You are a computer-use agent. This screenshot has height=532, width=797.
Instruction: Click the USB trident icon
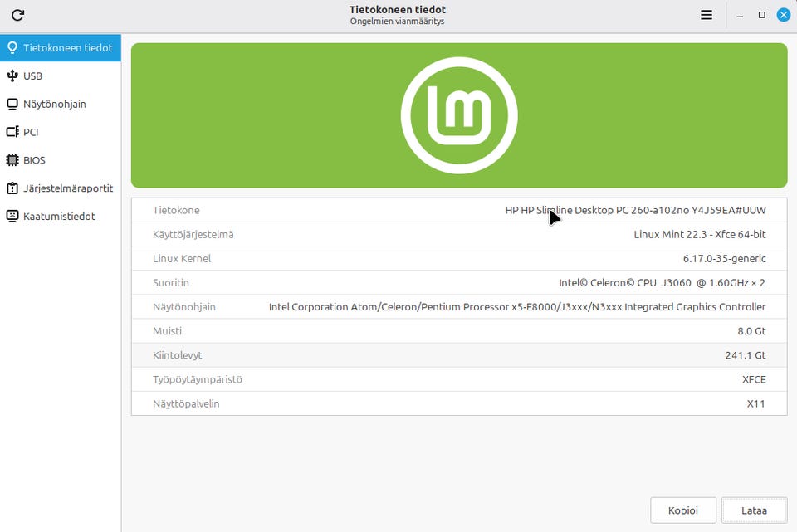tap(12, 76)
